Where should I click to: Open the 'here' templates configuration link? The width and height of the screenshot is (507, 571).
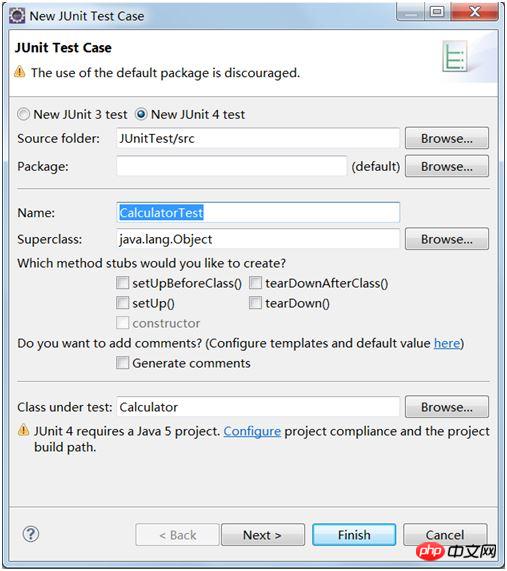tap(447, 343)
